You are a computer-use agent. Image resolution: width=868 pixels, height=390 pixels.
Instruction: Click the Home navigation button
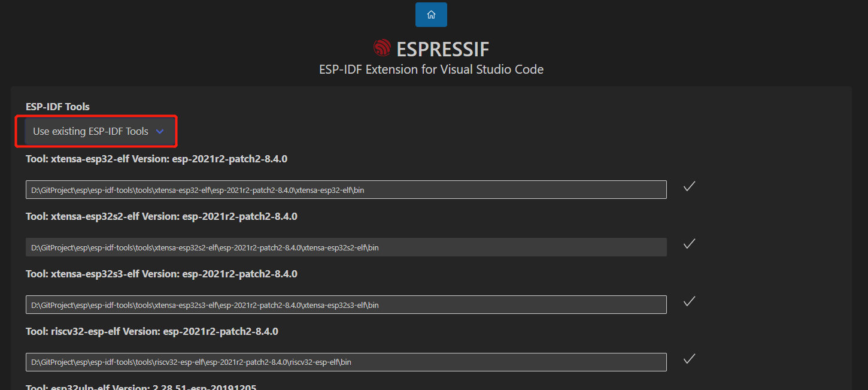431,14
